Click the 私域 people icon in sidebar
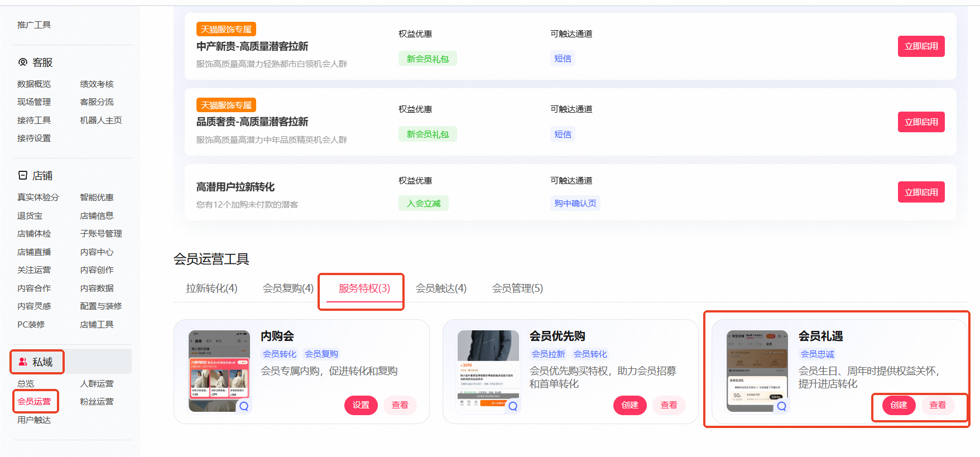This screenshot has height=457, width=980. [x=23, y=362]
